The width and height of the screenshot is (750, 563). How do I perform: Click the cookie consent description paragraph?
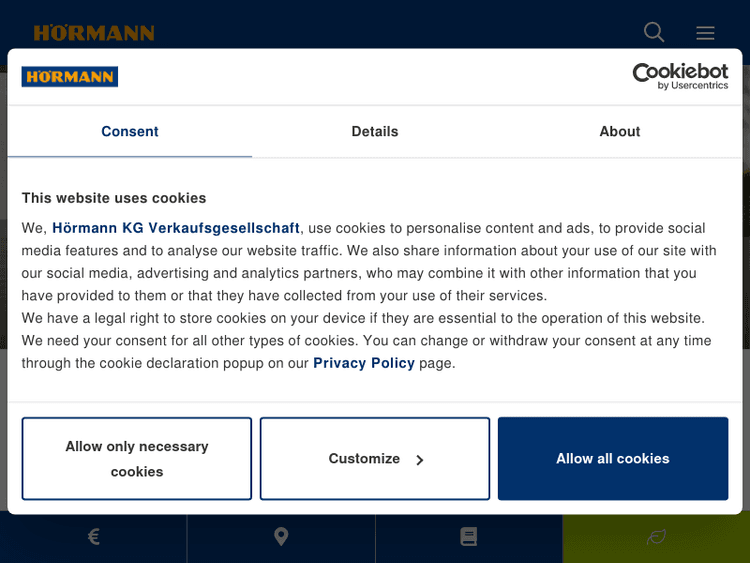tap(370, 296)
